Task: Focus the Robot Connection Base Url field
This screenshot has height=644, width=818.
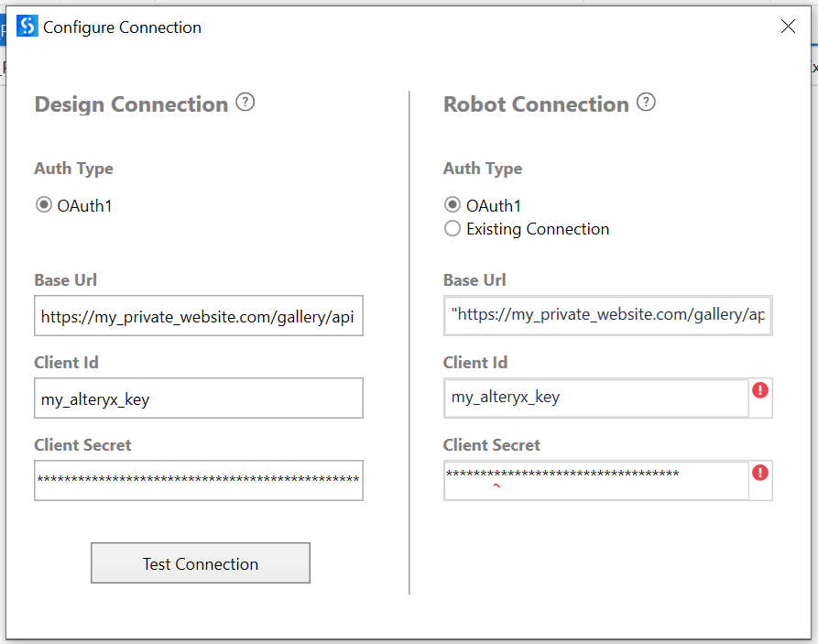Action: click(x=607, y=315)
